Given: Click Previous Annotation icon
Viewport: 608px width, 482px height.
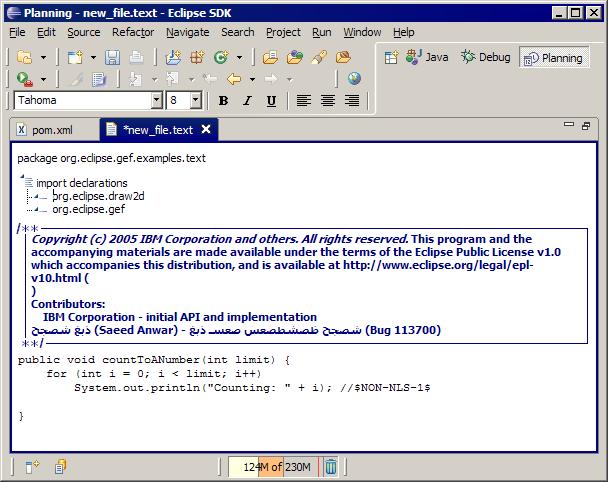Looking at the screenshot, I should coord(172,79).
